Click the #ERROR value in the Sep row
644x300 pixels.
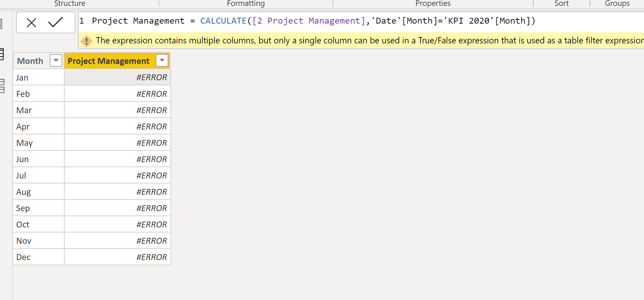(x=152, y=208)
